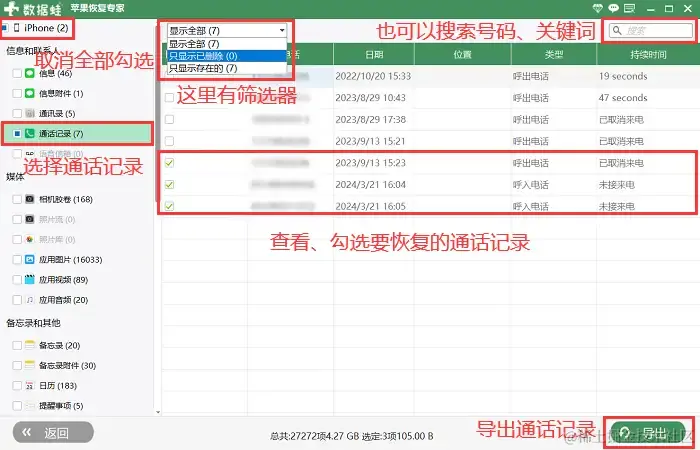Click into the 搜索 search field
This screenshot has height=450, width=700.
pyautogui.click(x=651, y=30)
